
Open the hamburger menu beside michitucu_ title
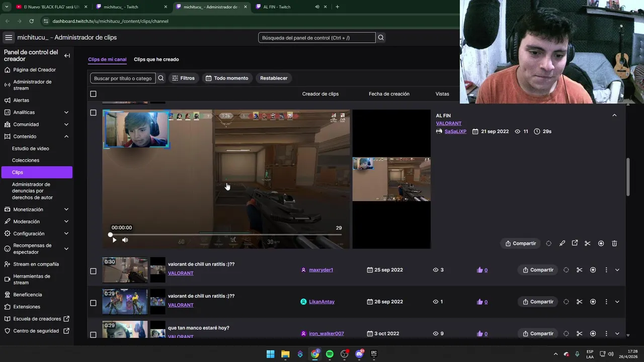pos(9,38)
